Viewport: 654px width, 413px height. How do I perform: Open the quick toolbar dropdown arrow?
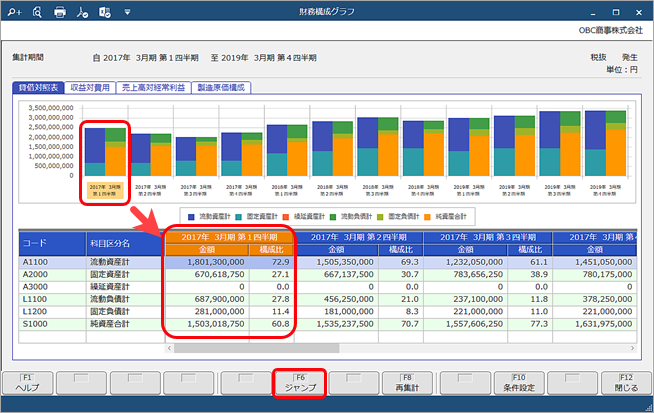(x=127, y=12)
